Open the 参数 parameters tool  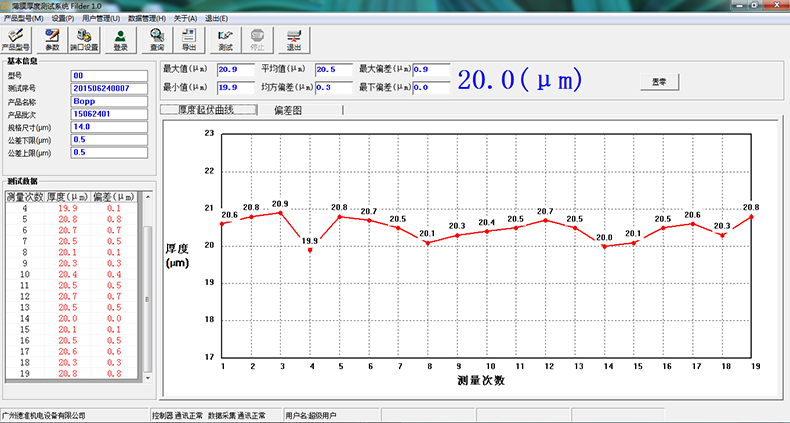point(52,39)
